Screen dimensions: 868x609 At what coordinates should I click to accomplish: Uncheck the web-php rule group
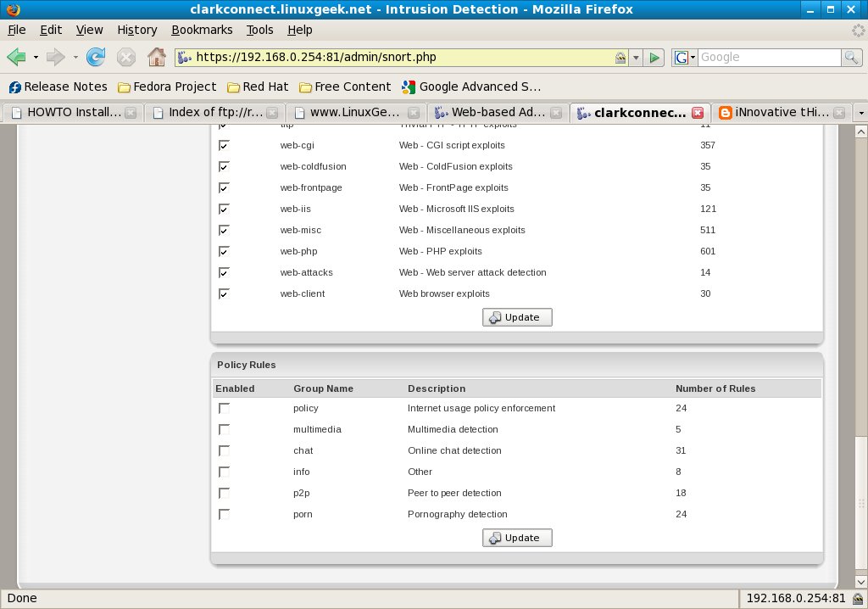pyautogui.click(x=224, y=251)
